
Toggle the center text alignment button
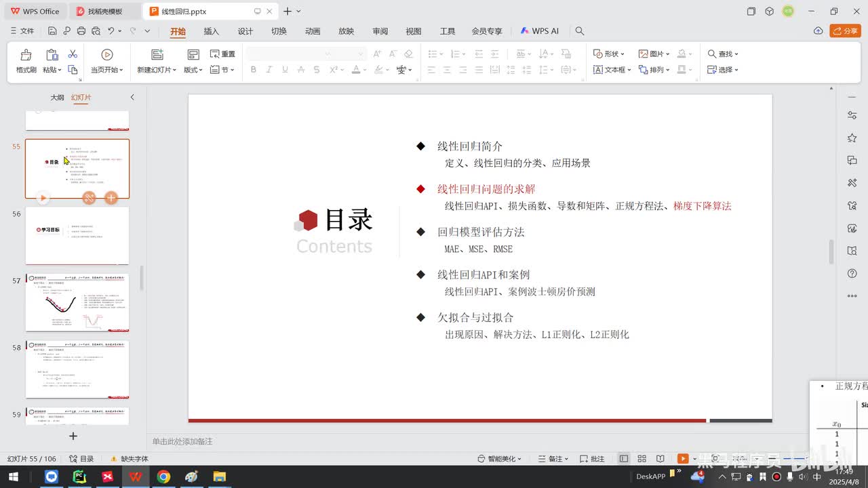(447, 70)
